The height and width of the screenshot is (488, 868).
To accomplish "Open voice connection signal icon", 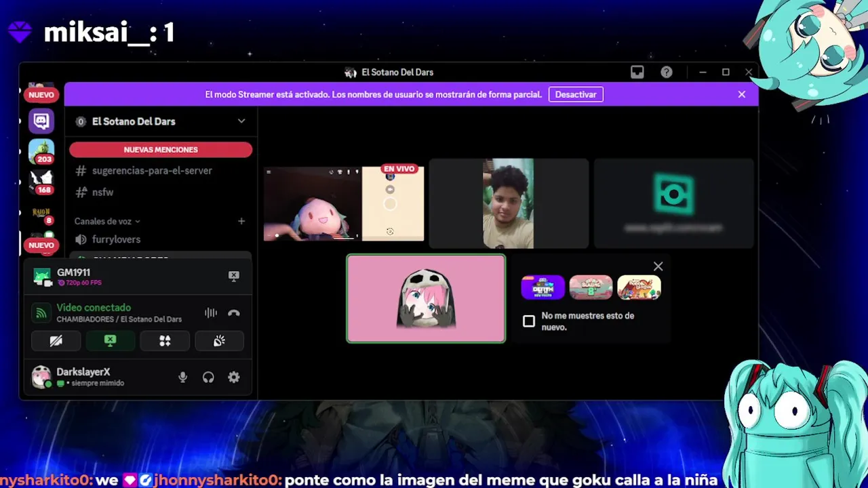I will pos(42,313).
